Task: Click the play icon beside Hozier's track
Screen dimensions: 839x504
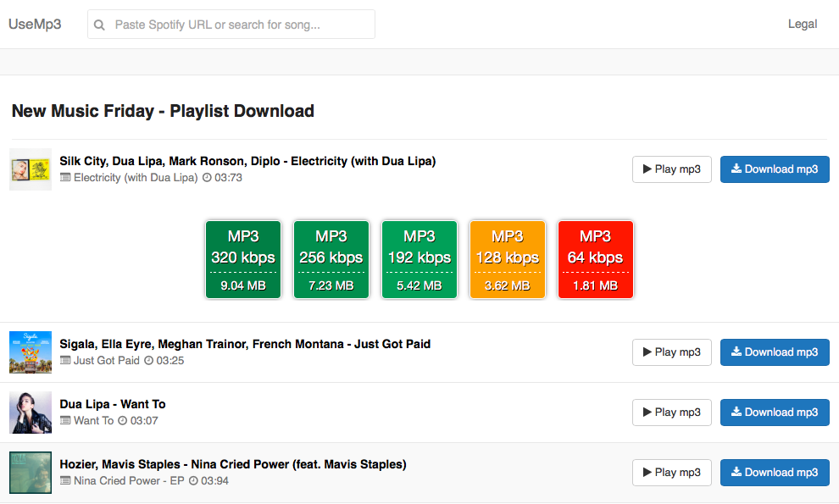Action: tap(651, 472)
